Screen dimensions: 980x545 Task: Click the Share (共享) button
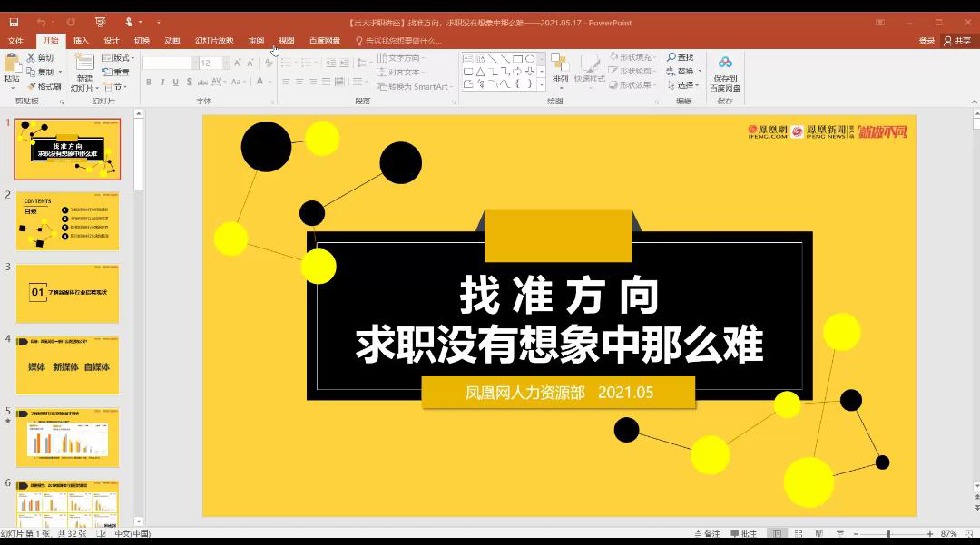pos(956,41)
